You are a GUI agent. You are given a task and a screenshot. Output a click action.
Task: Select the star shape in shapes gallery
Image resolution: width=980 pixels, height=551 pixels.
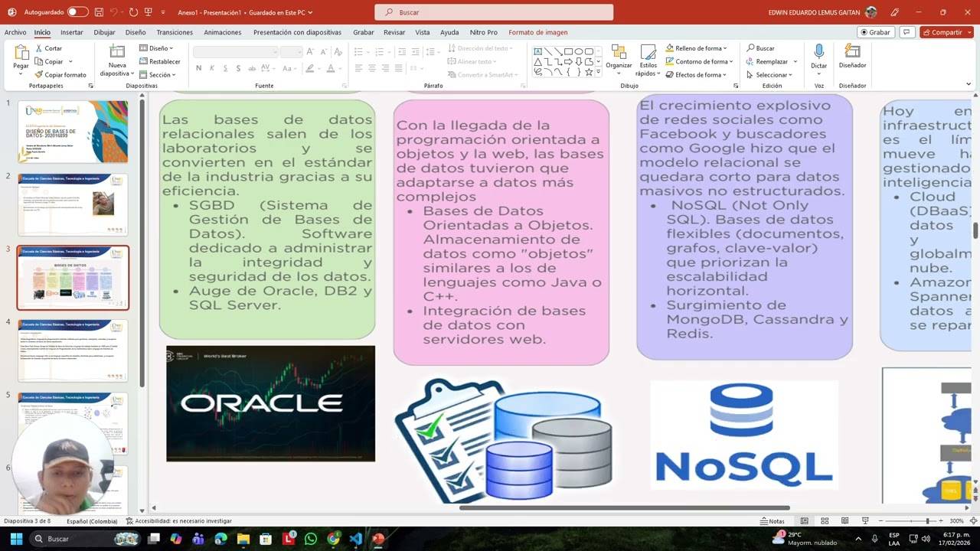(x=588, y=72)
